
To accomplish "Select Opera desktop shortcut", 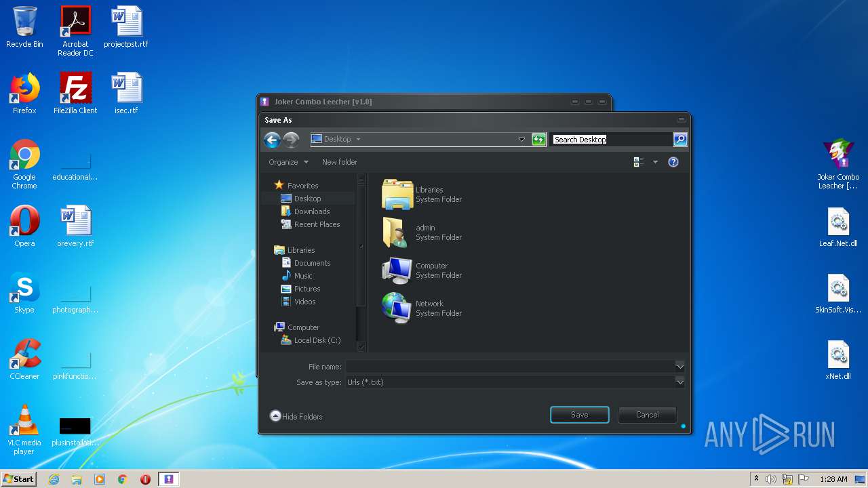I will point(24,226).
